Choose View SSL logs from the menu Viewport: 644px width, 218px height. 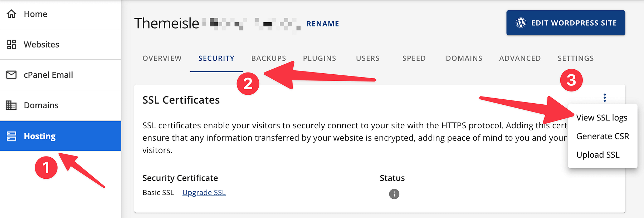coord(602,117)
